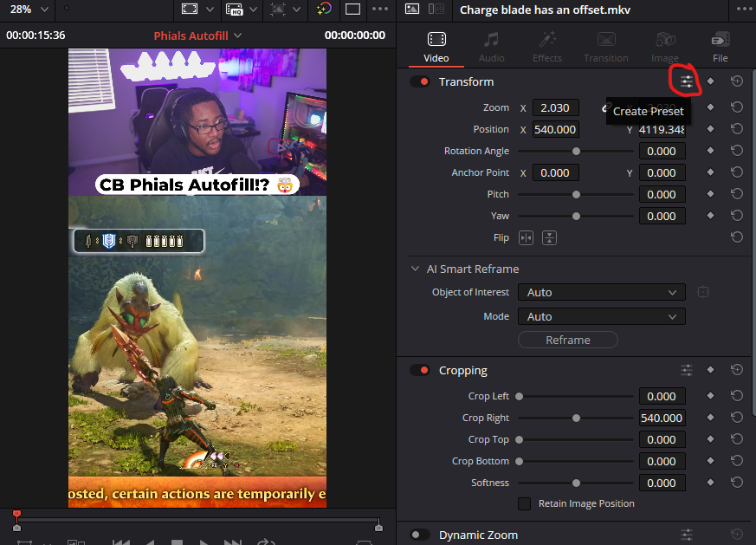Open the inspector's top-right options menu

pyautogui.click(x=745, y=10)
